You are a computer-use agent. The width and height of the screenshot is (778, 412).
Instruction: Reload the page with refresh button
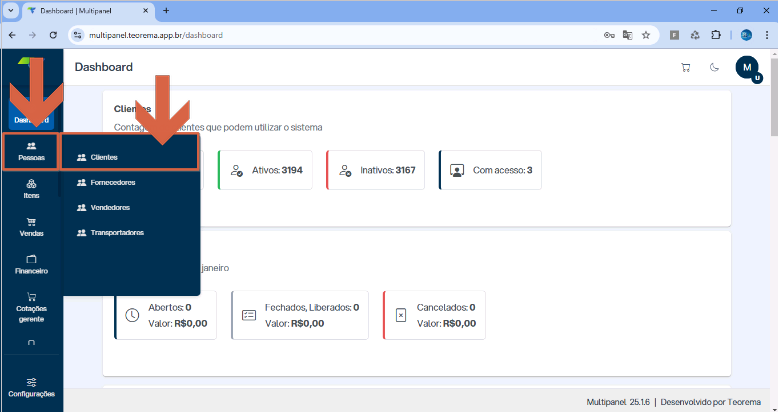[x=53, y=35]
